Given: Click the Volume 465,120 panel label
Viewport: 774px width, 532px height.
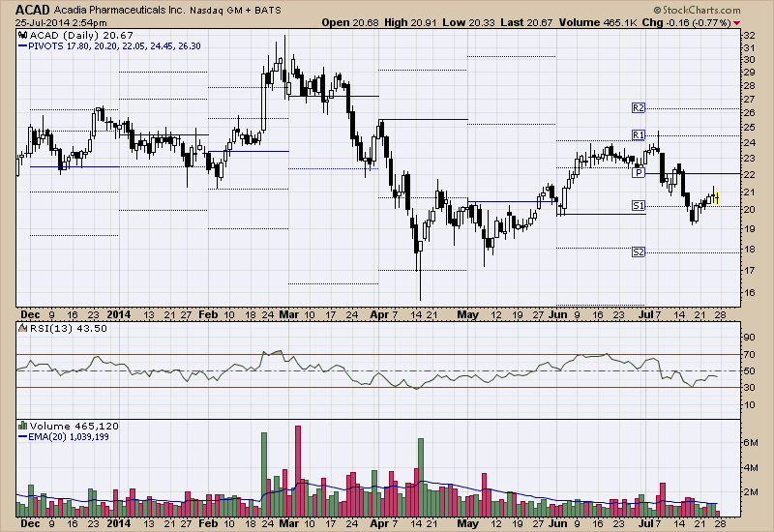Looking at the screenshot, I should [74, 426].
